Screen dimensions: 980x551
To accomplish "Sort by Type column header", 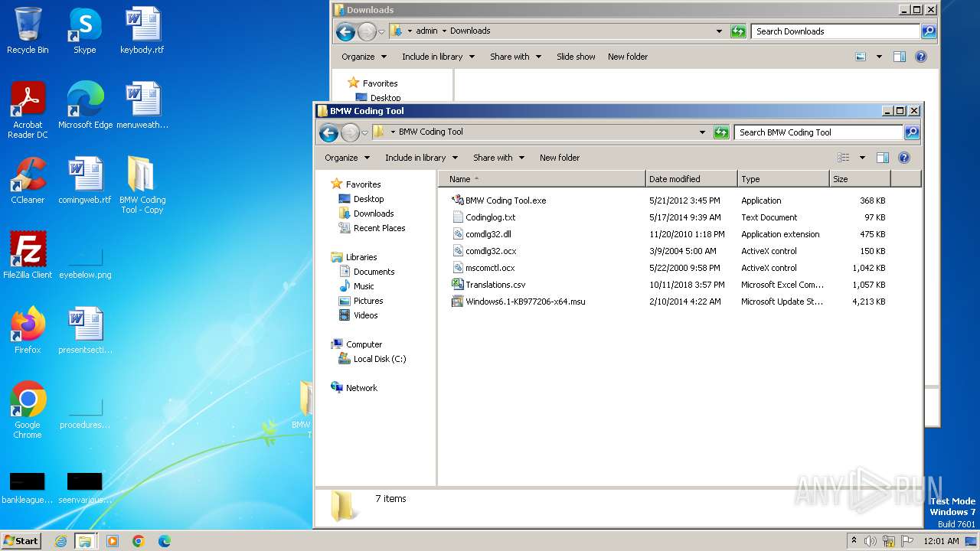I will [783, 179].
